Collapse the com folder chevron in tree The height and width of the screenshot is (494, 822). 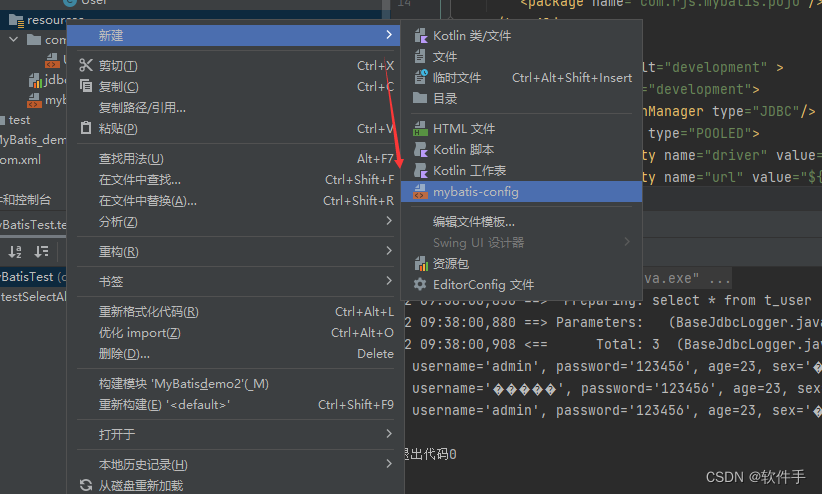tap(14, 39)
